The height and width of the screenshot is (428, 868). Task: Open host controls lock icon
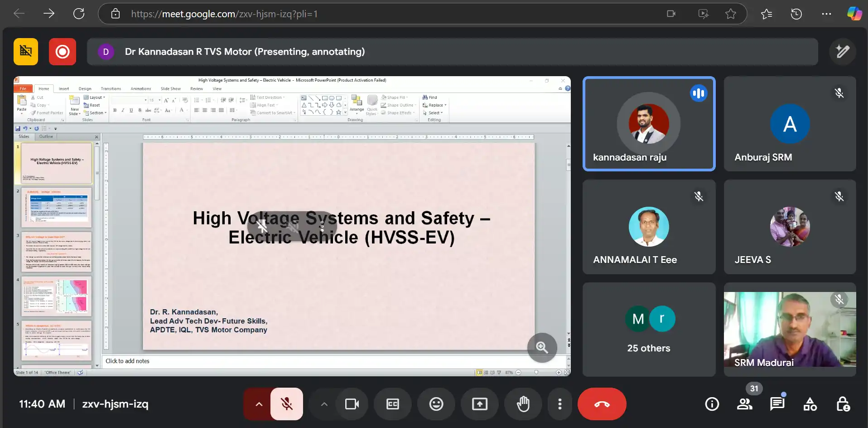pyautogui.click(x=843, y=404)
